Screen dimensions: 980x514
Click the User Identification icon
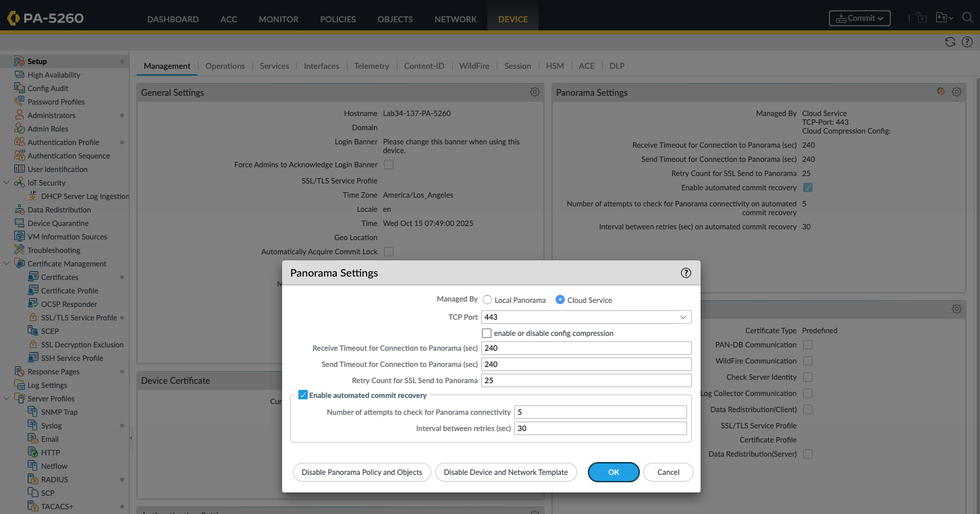pos(20,169)
